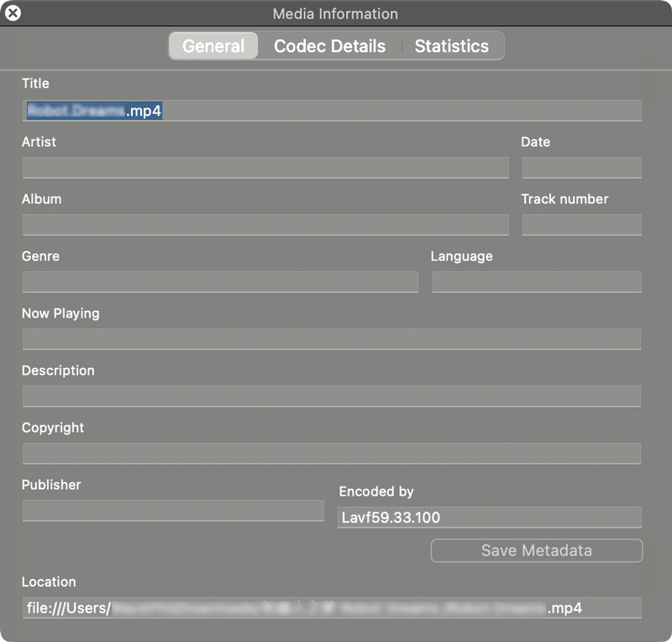Click the Location file path field

332,608
